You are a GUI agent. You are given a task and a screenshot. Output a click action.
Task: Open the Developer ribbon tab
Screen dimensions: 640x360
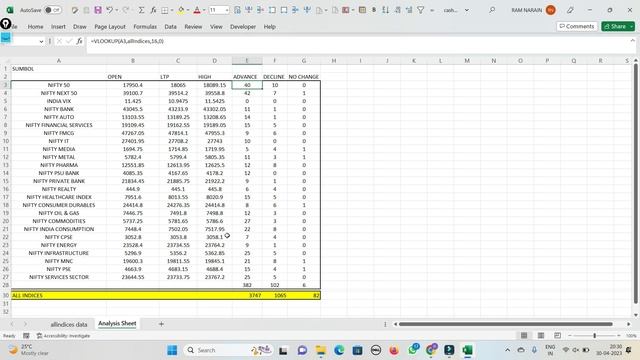point(243,27)
